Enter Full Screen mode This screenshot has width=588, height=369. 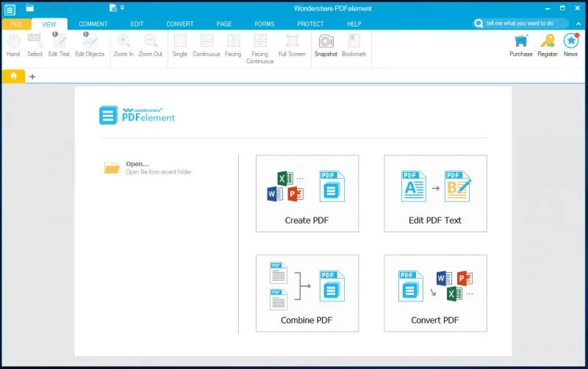click(292, 46)
